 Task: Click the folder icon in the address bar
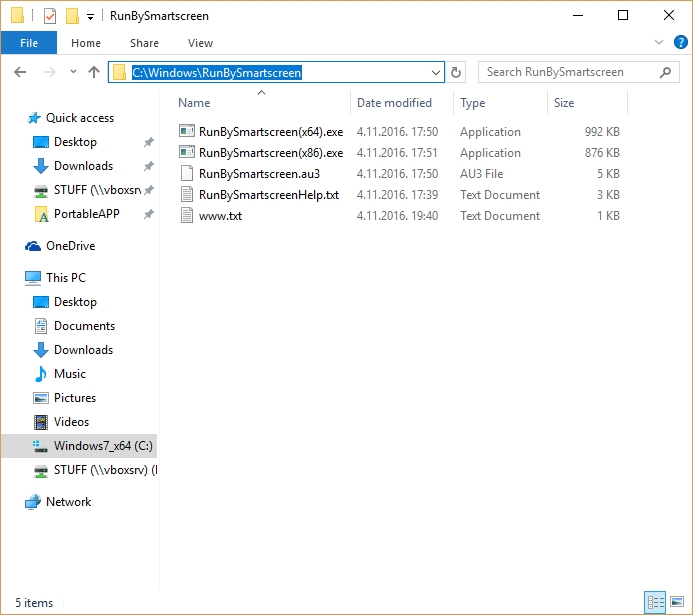point(119,72)
